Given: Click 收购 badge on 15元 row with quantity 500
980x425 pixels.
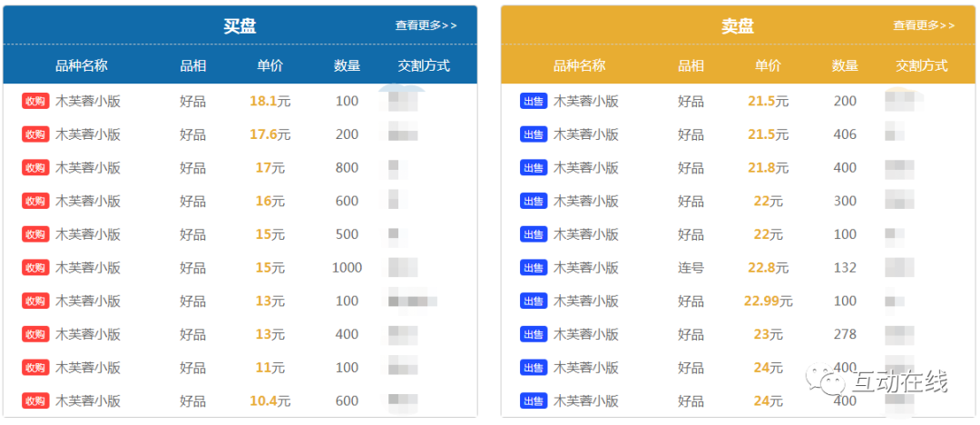Looking at the screenshot, I should pos(35,234).
